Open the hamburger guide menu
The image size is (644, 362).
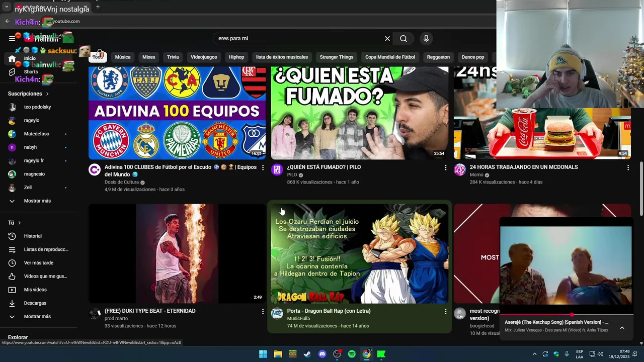click(x=12, y=38)
